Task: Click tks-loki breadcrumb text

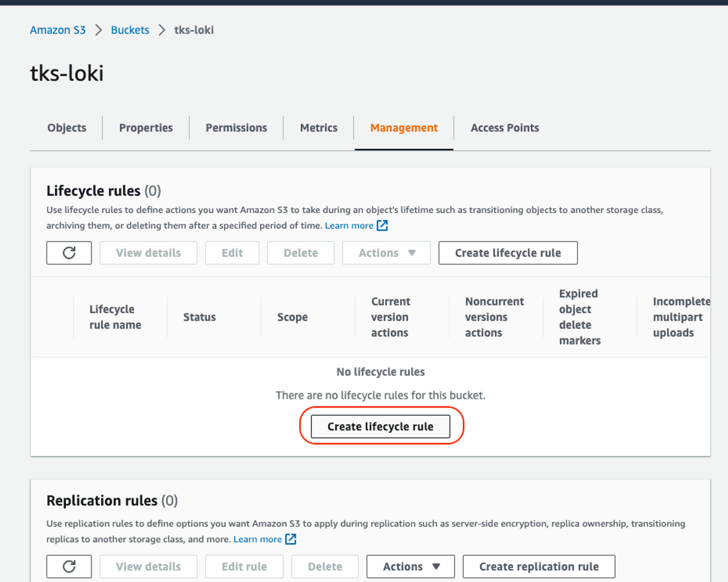Action: (x=194, y=30)
